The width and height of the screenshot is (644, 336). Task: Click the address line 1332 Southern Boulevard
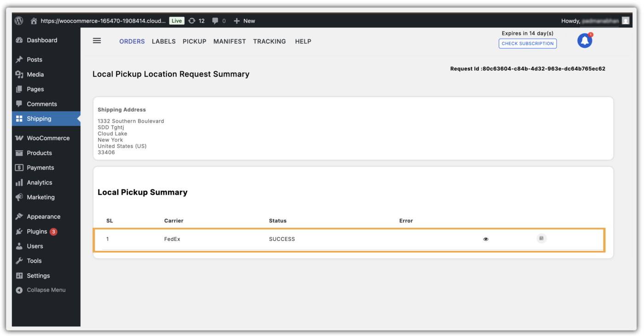131,121
